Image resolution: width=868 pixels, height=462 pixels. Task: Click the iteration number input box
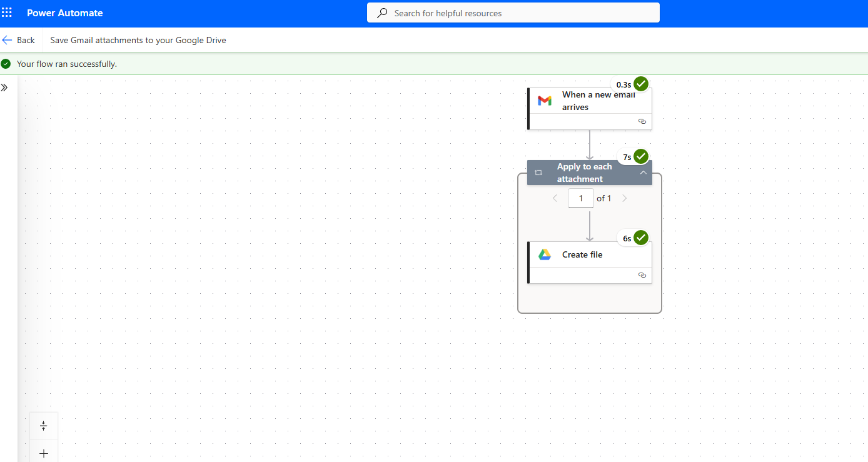pyautogui.click(x=580, y=198)
